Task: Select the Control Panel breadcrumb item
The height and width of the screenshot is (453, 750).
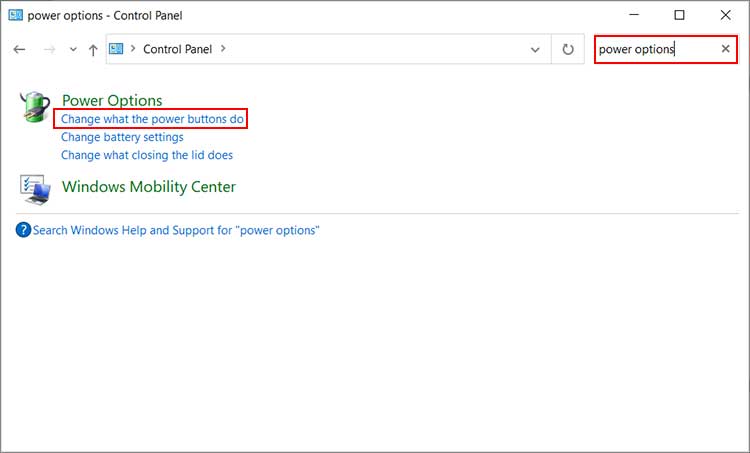Action: point(178,48)
